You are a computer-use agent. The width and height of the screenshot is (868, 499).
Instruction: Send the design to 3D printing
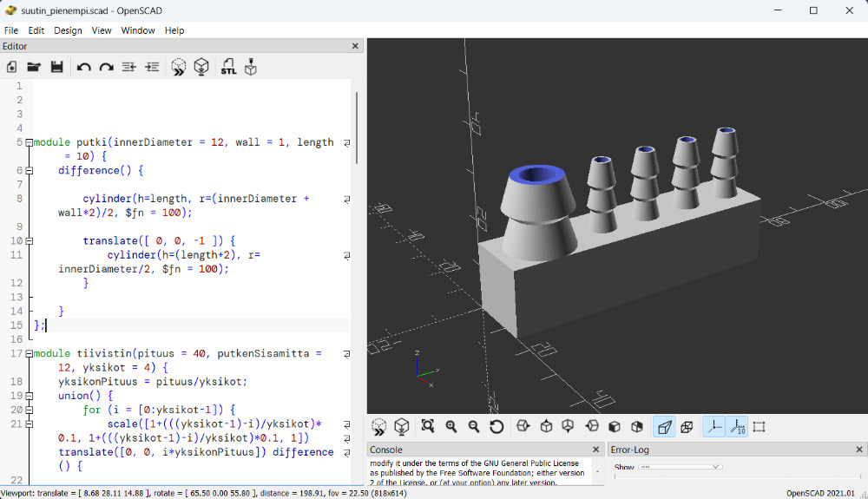251,67
